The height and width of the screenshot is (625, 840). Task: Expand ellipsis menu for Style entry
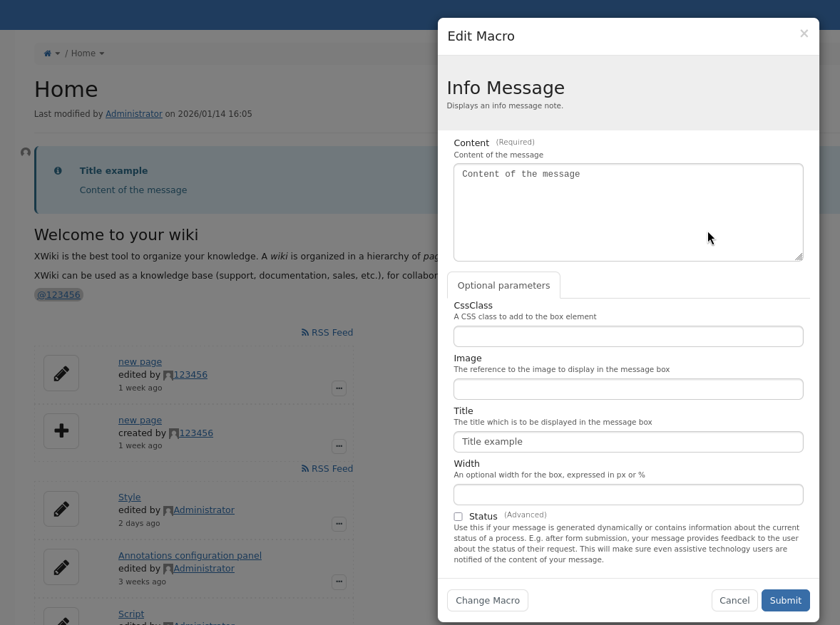pos(339,524)
